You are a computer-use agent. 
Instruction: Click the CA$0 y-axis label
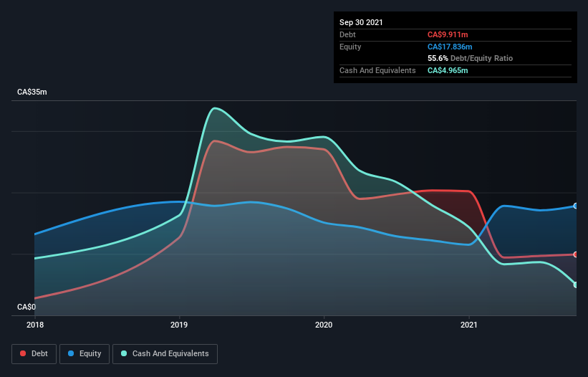pyautogui.click(x=26, y=307)
